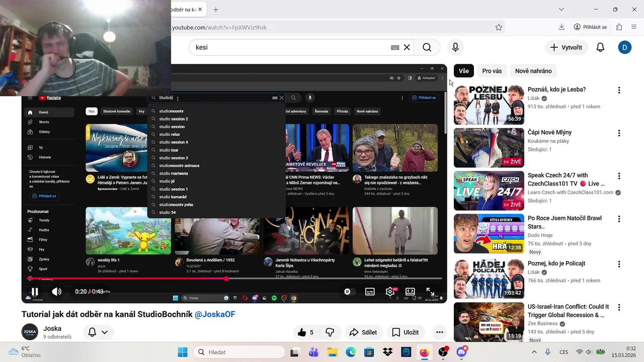Open the Hádej Policajta thumbnail

489,279
